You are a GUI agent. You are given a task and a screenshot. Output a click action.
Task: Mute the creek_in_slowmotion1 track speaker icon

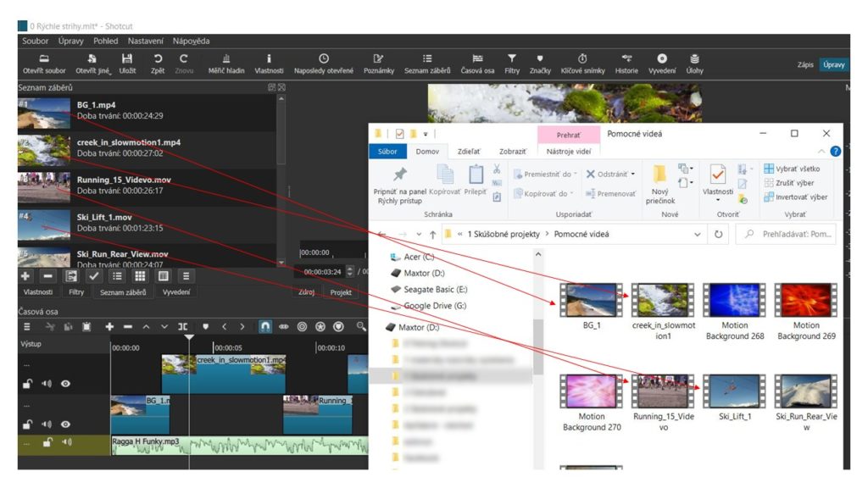tap(47, 384)
